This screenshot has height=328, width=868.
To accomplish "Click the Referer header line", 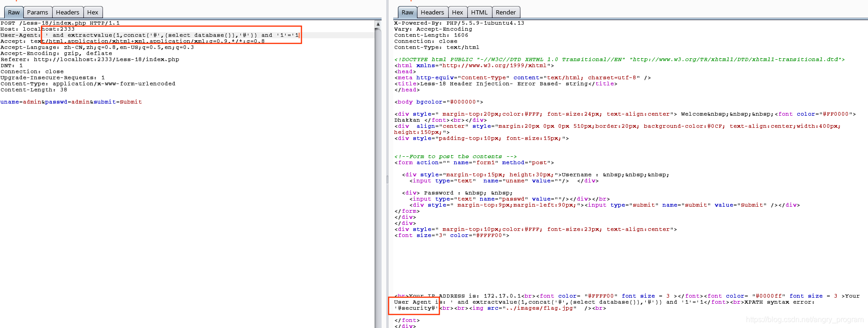I will pyautogui.click(x=89, y=59).
